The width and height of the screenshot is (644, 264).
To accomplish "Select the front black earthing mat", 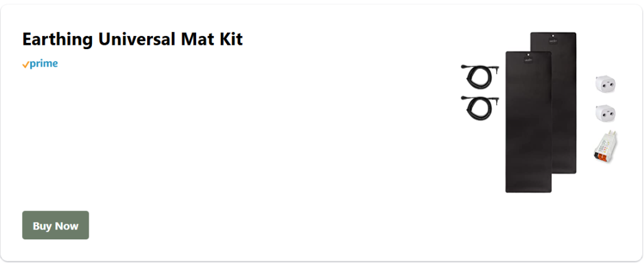I will [528, 126].
